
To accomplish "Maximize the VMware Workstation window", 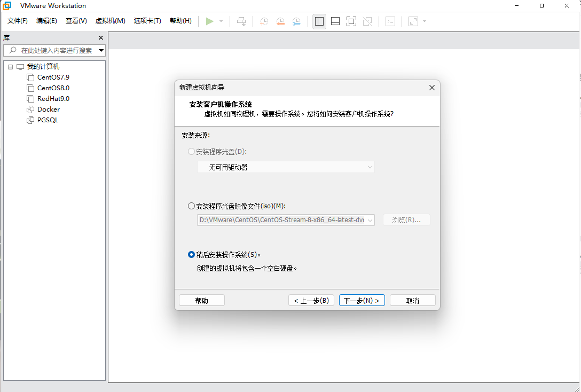I will click(x=541, y=5).
